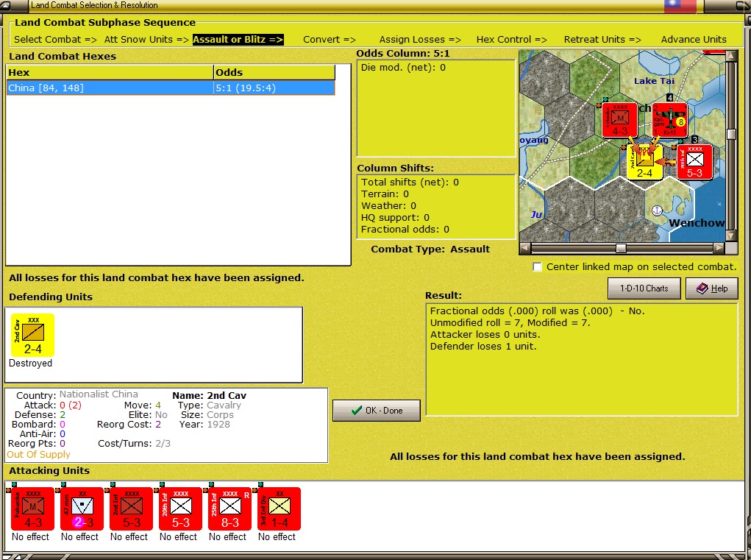Screen dimensions: 751x560
Task: Go to the Retreat Units subphase
Action: coord(602,40)
